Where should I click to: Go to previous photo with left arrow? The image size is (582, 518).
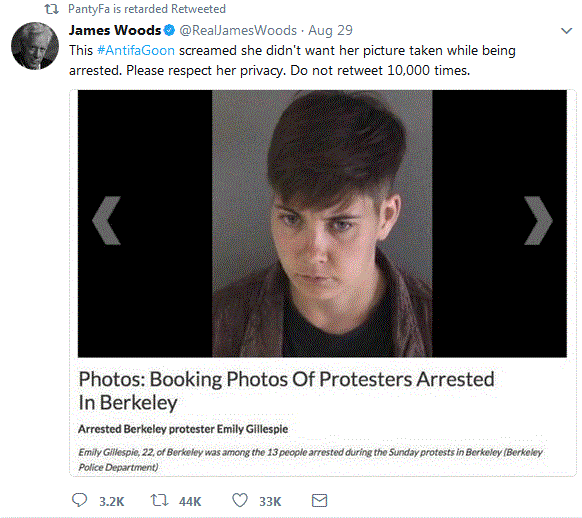pyautogui.click(x=107, y=220)
